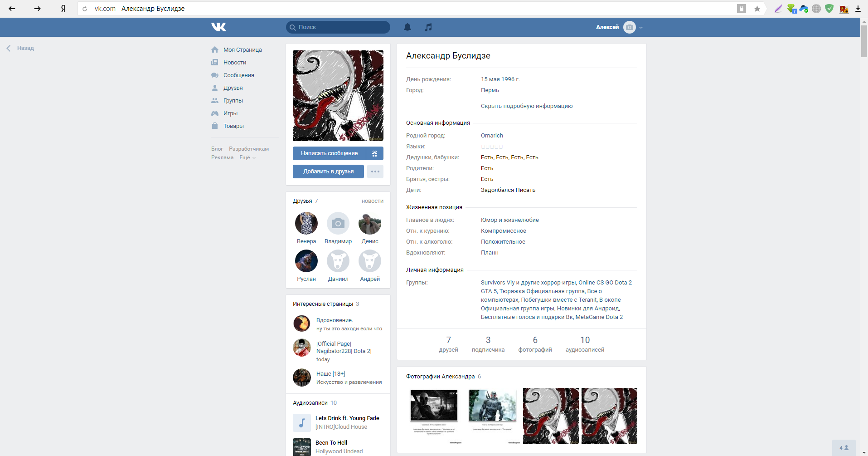The image size is (868, 456).
Task: Open Интересные страницы block header
Action: click(323, 304)
